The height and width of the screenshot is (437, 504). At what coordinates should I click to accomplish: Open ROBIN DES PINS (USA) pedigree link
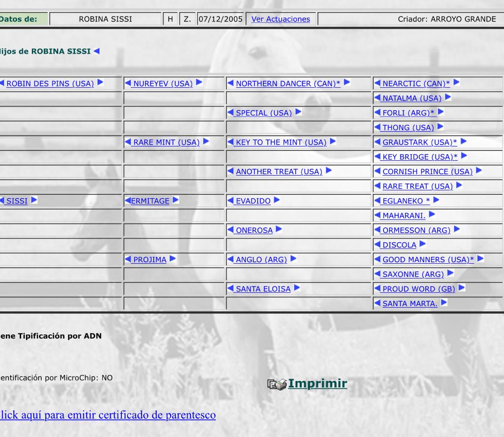click(x=50, y=84)
